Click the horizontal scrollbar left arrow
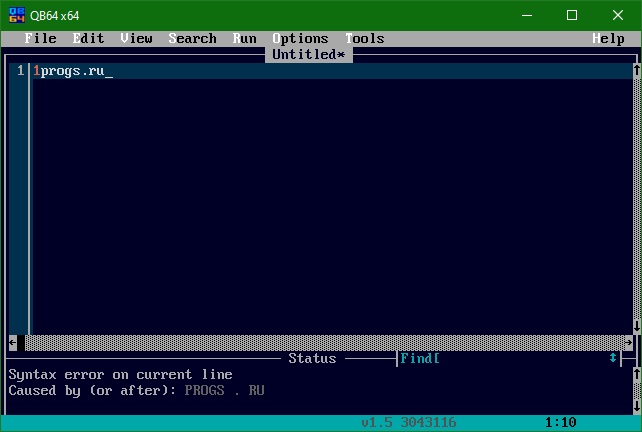Screen dimensions: 642x432 pos(13,342)
